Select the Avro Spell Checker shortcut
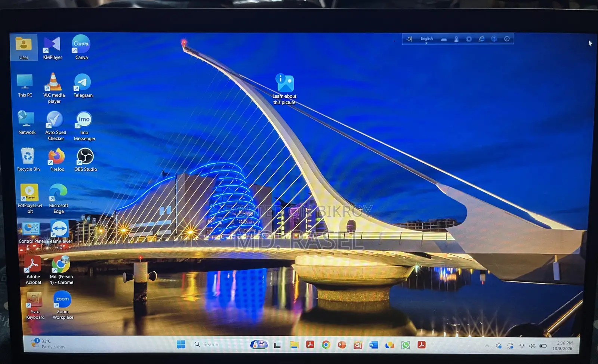The width and height of the screenshot is (598, 364). point(55,126)
